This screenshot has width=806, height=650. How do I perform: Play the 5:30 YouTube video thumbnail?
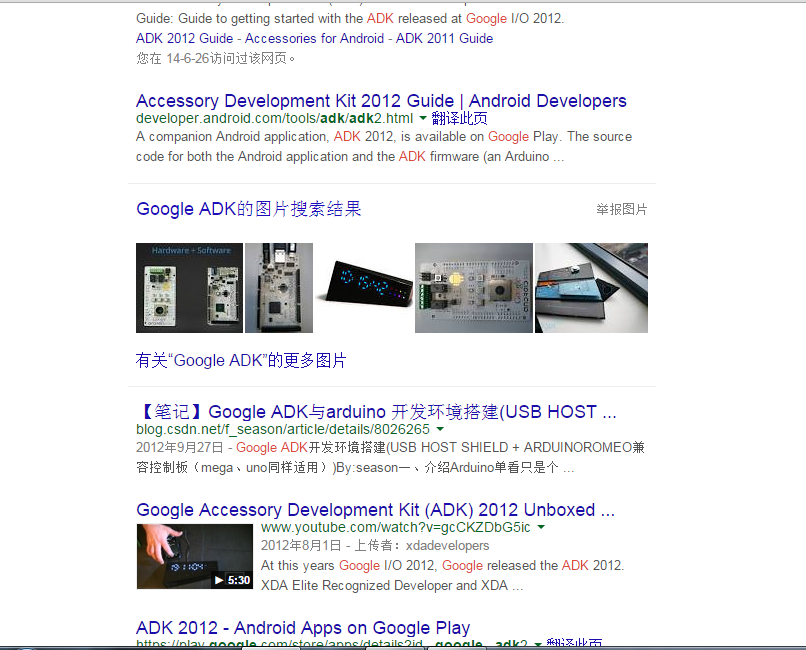pos(195,556)
